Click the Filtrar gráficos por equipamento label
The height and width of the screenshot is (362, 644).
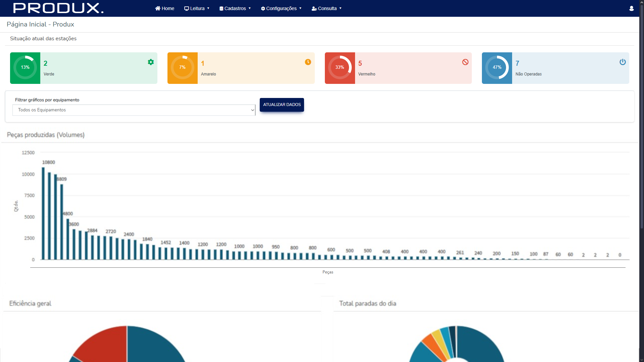(47, 100)
